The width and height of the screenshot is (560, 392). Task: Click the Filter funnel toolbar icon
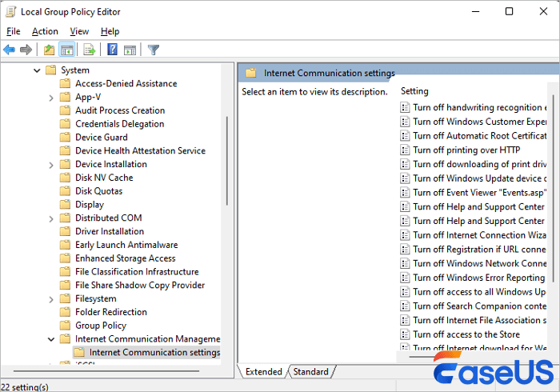[154, 50]
